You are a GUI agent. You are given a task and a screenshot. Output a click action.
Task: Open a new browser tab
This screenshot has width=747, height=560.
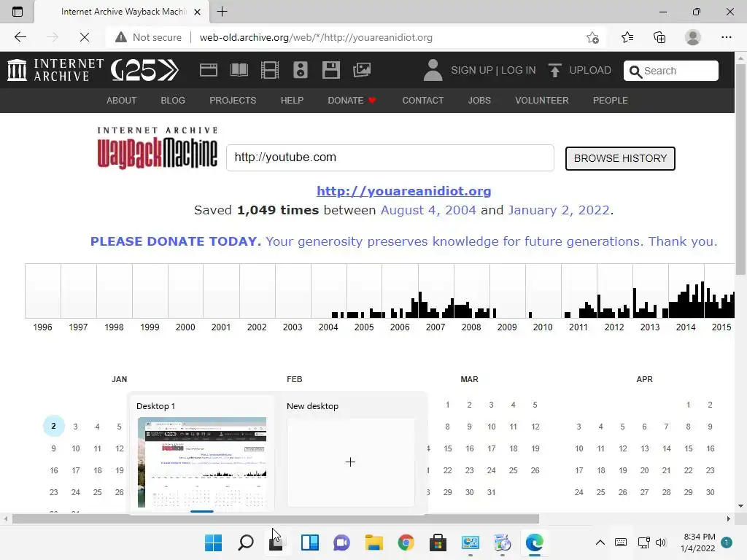tap(222, 12)
